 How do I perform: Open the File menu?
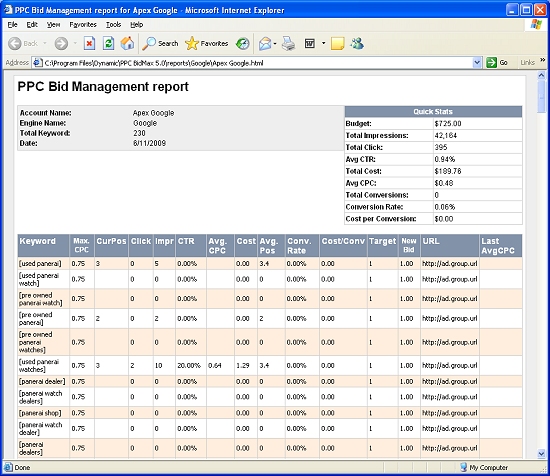[x=12, y=25]
